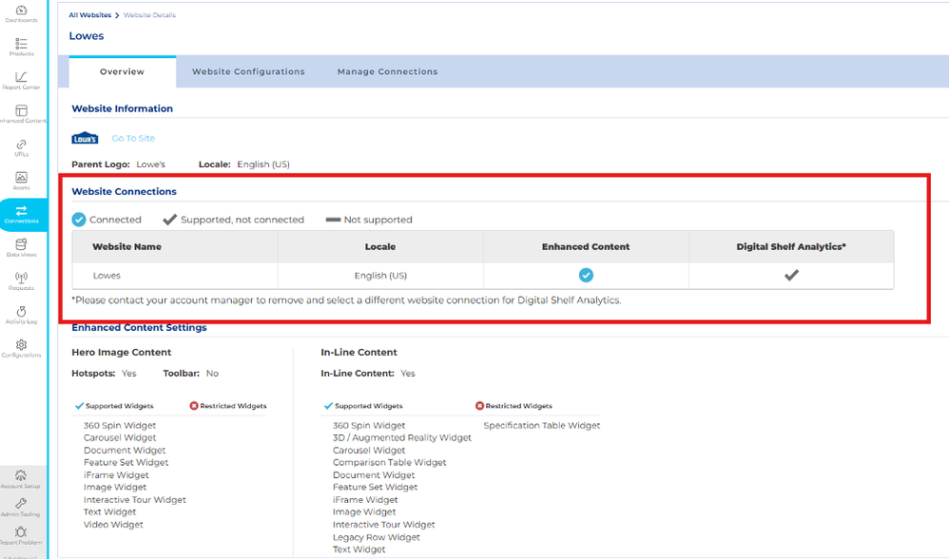Image resolution: width=949 pixels, height=560 pixels.
Task: Click Specification Table Widget restricted entry
Action: tap(542, 426)
